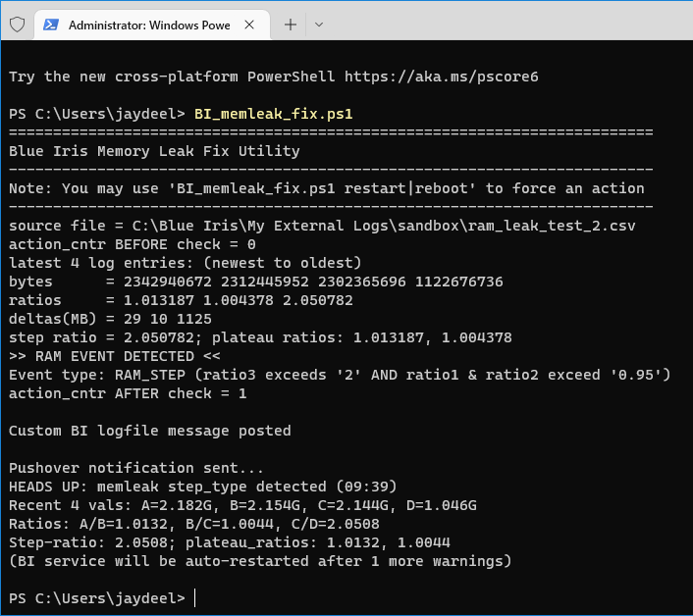Click the 'action_cntr AFTER check = 1' line
Image resolution: width=693 pixels, height=616 pixels.
tap(128, 393)
